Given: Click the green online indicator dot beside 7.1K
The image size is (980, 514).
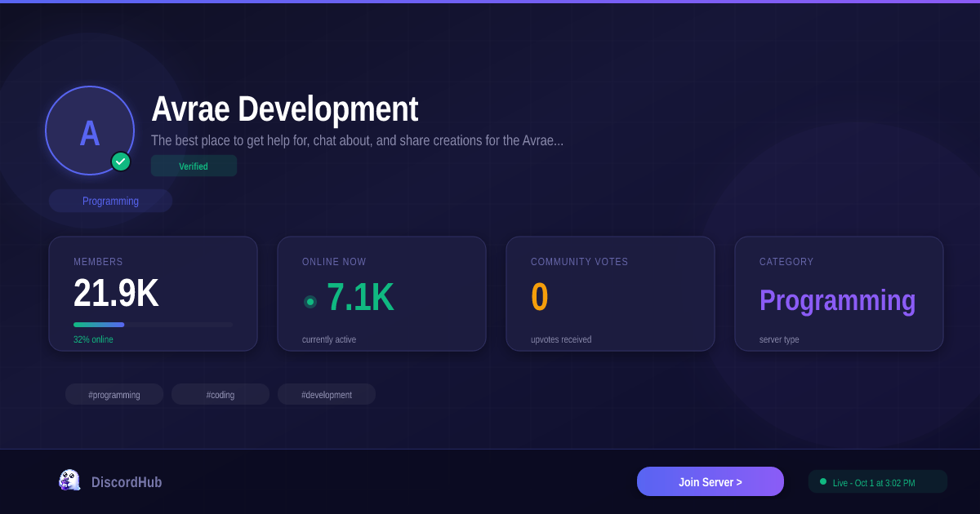Looking at the screenshot, I should [310, 302].
